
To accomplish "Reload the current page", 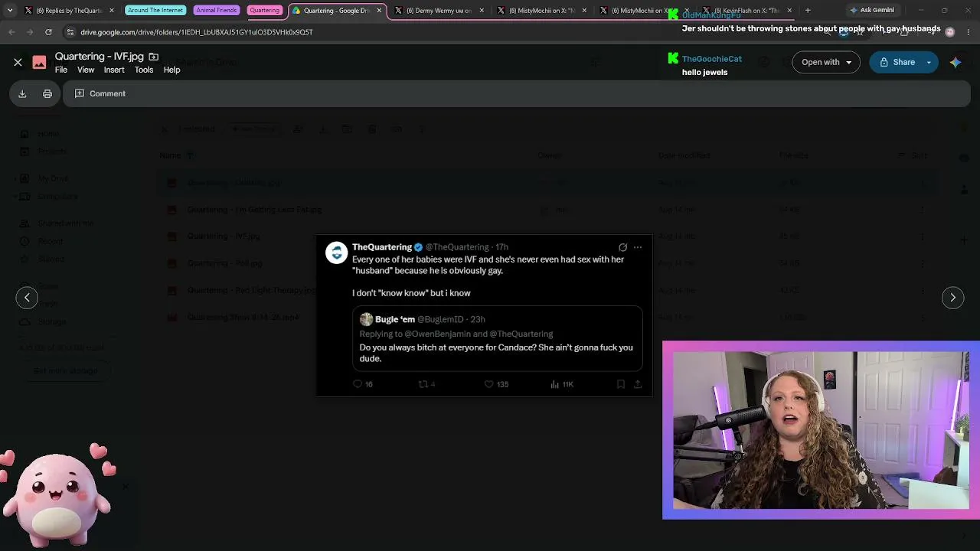I will click(48, 32).
